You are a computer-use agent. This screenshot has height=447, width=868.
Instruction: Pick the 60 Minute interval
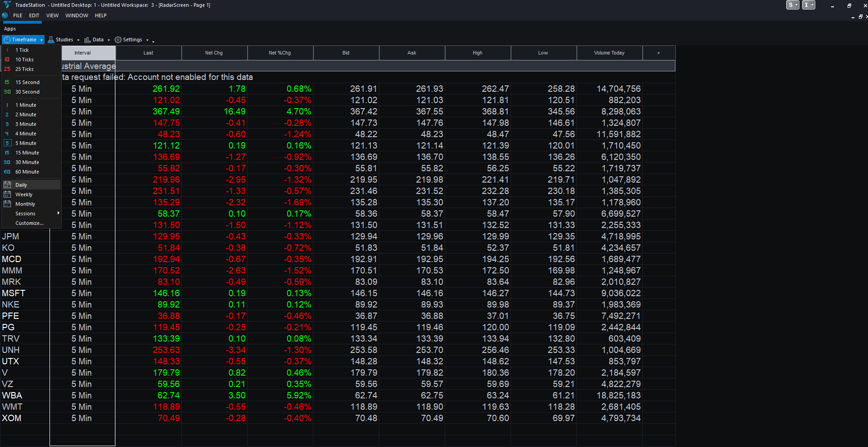coord(31,172)
